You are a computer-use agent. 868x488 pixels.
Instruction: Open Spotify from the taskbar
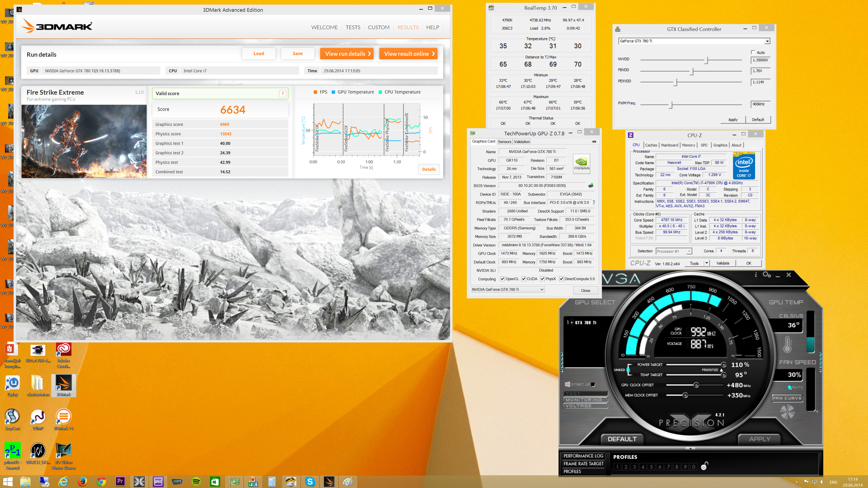[196, 482]
